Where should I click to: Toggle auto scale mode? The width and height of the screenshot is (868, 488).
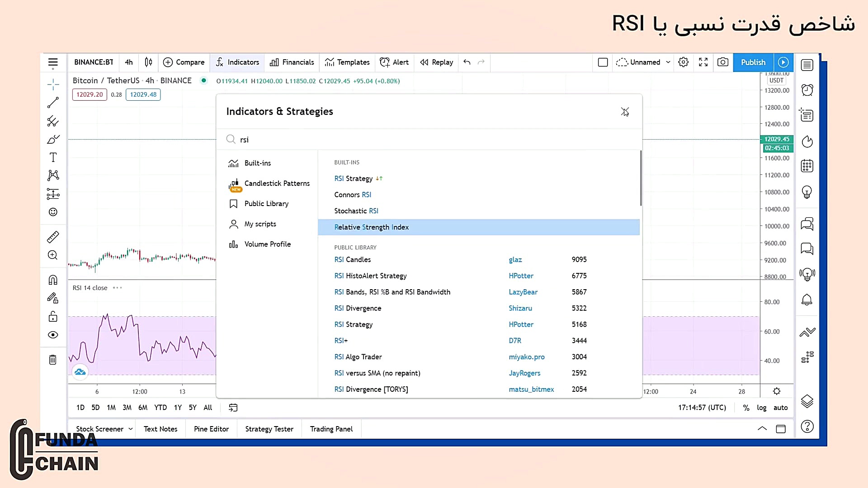tap(780, 408)
